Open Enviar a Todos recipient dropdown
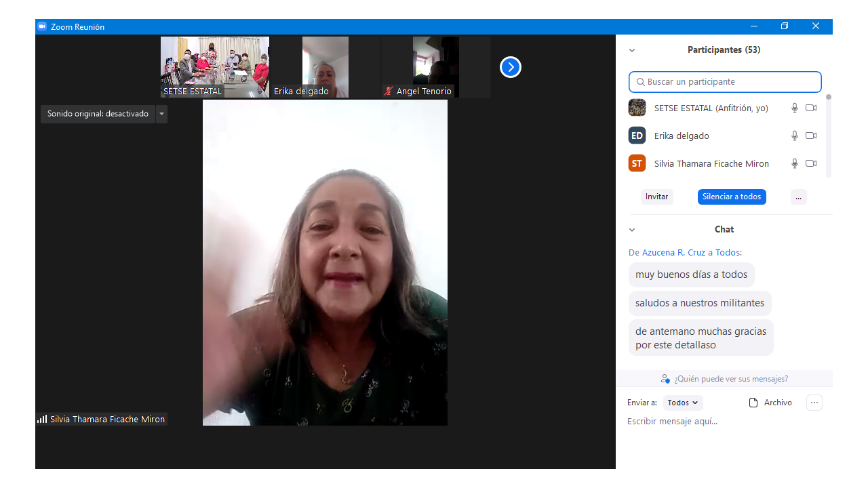 683,403
